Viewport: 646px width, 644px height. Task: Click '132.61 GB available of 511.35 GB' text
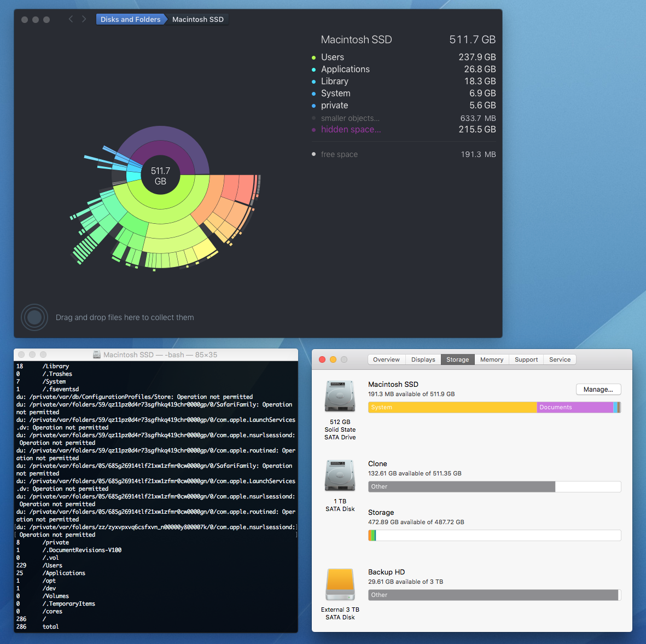(x=415, y=473)
